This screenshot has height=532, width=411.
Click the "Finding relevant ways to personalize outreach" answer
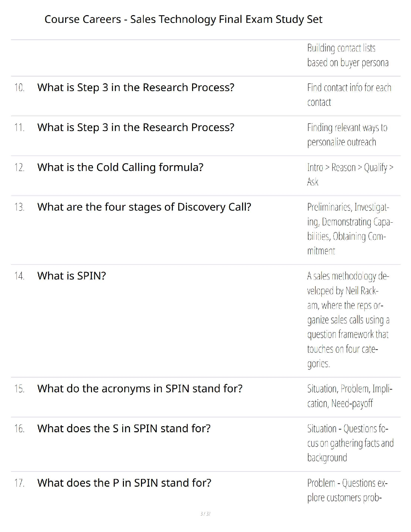tap(347, 135)
